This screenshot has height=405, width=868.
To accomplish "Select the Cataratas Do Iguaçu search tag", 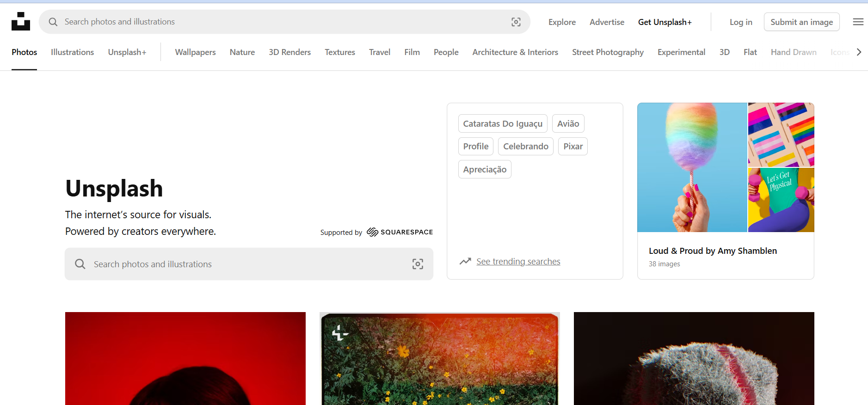I will tap(503, 123).
